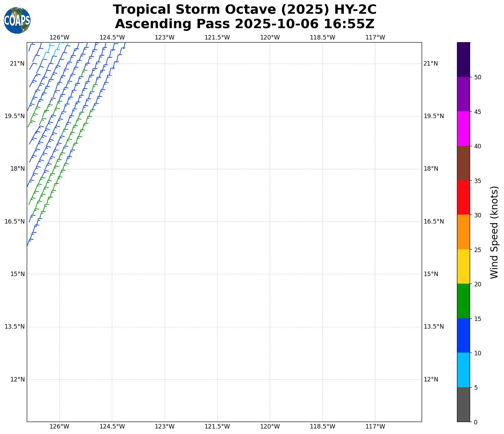Click the Wind Speed (knots) colorbar label
Image resolution: width=504 pixels, height=434 pixels.
click(494, 232)
